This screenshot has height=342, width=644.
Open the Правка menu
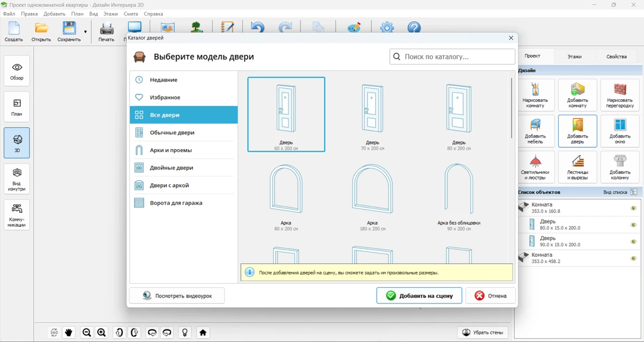pyautogui.click(x=30, y=14)
